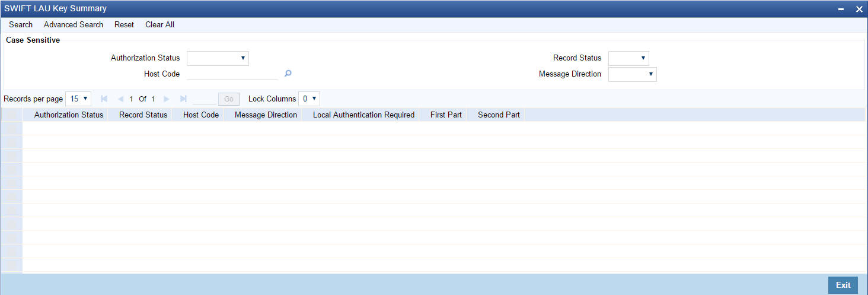Screen dimensions: 868x295
Task: Click the Second Part column header
Action: coord(499,115)
